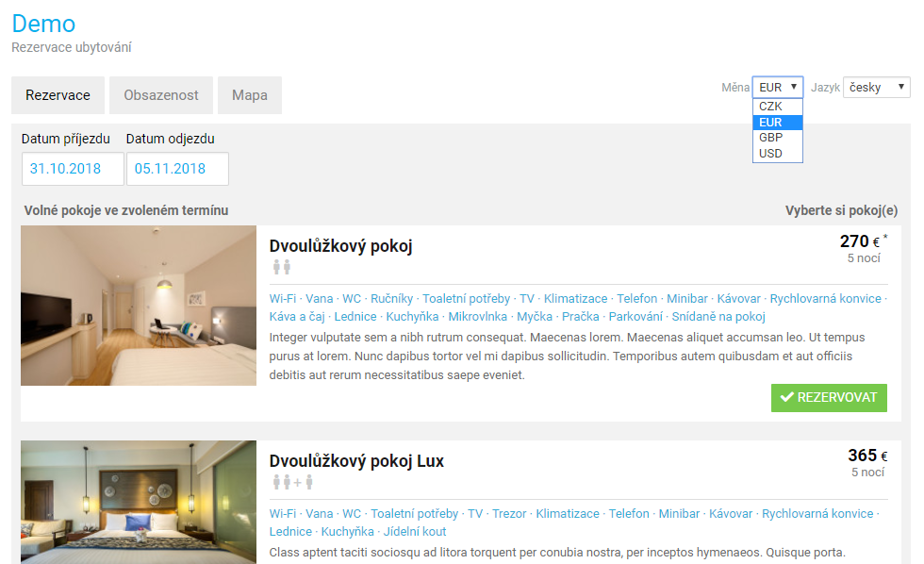Click the Ručníky amenity link
Image resolution: width=924 pixels, height=564 pixels.
392,299
